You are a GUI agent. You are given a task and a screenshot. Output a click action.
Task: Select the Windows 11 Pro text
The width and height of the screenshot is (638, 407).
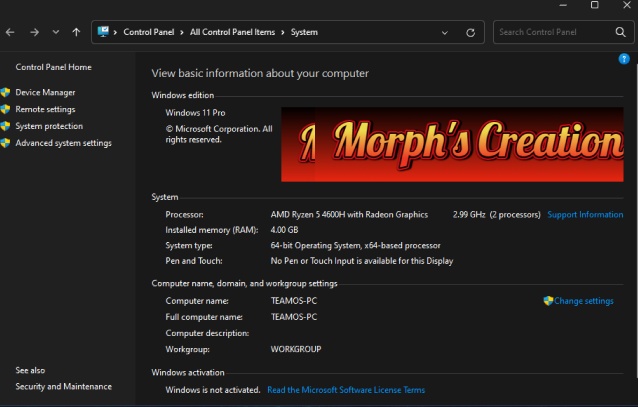(195, 113)
